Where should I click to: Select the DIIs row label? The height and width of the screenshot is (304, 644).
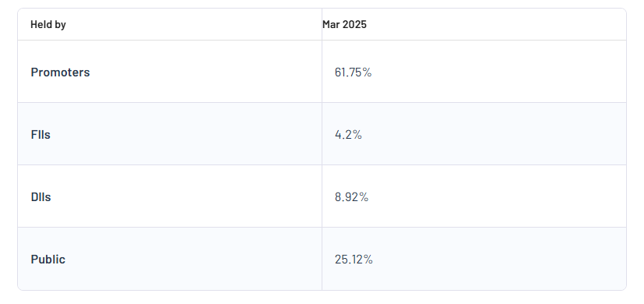click(41, 197)
